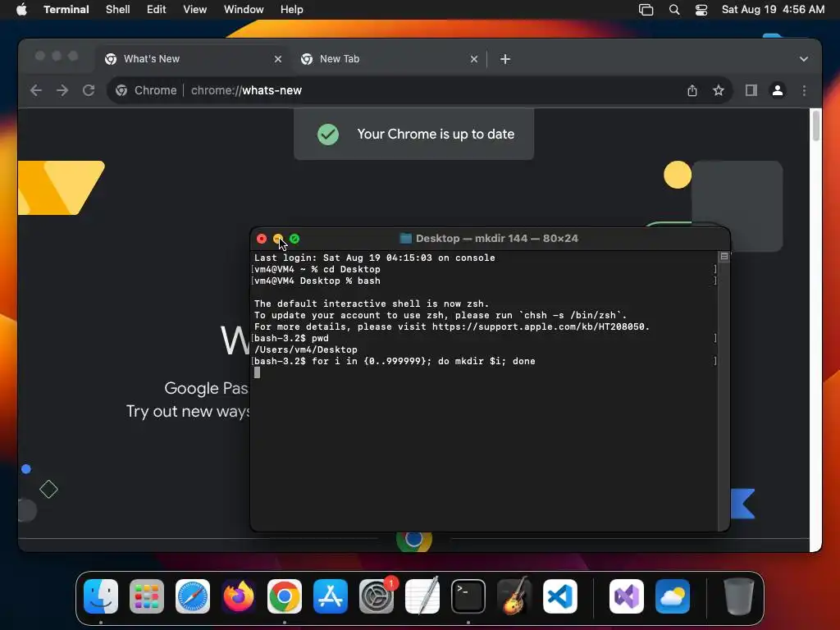The height and width of the screenshot is (630, 840).
Task: Open the View menu
Action: pyautogui.click(x=194, y=9)
